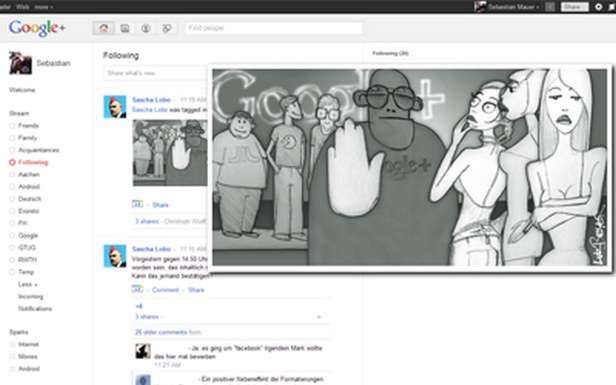Open the Stream section in sidebar
616x385 pixels.
point(19,114)
